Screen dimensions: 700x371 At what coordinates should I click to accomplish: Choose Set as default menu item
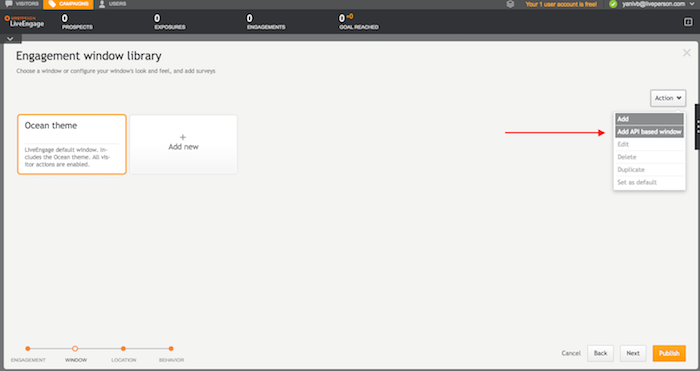point(649,182)
